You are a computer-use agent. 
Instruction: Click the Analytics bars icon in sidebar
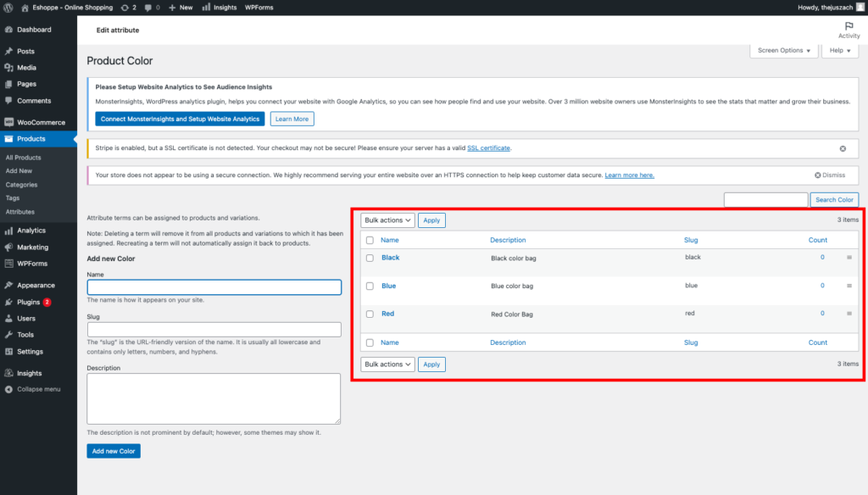click(x=8, y=231)
